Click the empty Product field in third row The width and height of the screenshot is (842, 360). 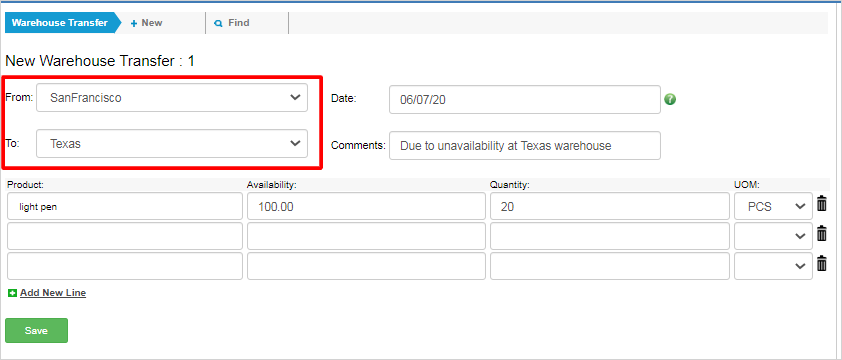tap(125, 266)
